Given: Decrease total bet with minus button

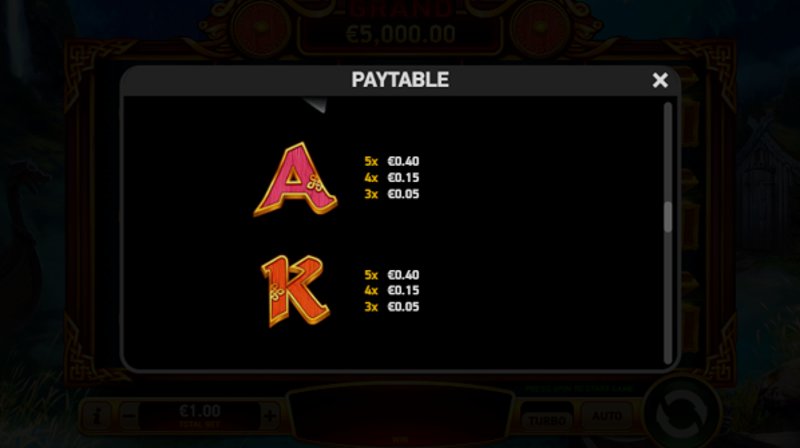Looking at the screenshot, I should [130, 415].
